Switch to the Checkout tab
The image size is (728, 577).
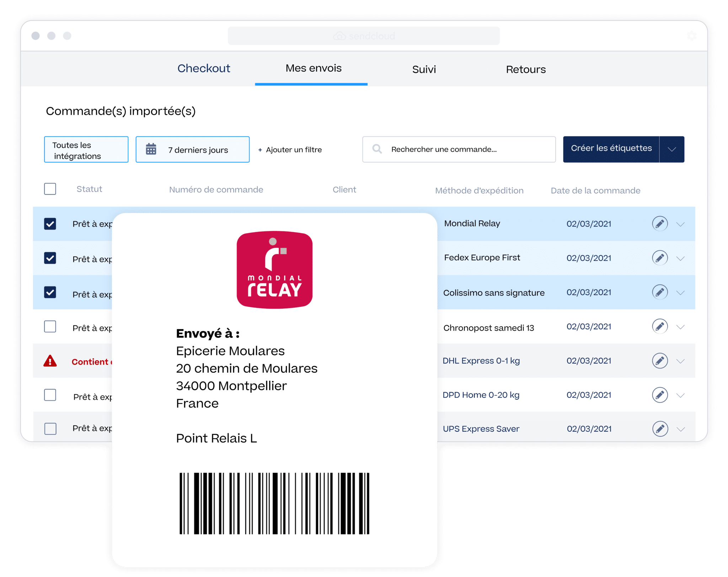(x=204, y=68)
